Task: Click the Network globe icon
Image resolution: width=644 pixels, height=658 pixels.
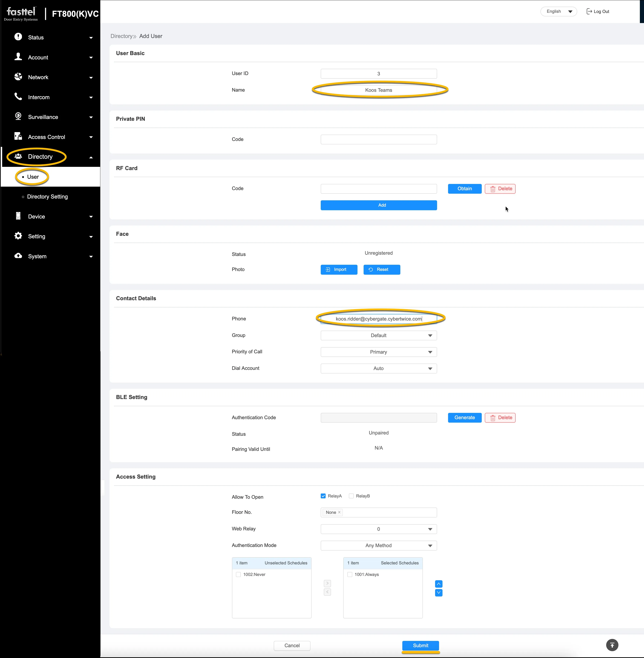Action: 18,77
